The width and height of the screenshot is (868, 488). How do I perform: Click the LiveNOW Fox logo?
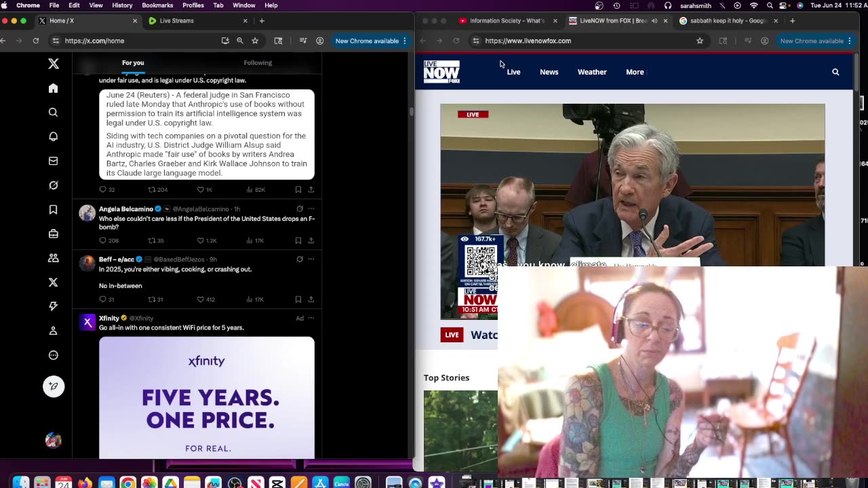[x=441, y=72]
